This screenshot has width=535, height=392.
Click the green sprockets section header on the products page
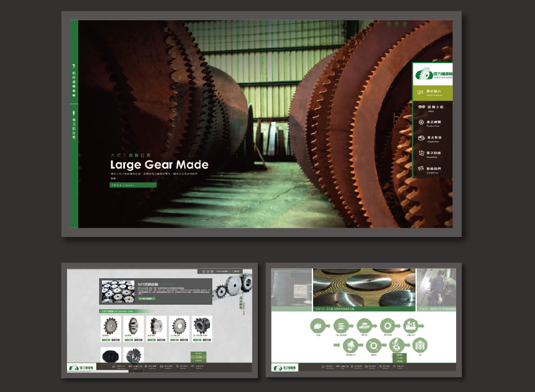[126, 311]
